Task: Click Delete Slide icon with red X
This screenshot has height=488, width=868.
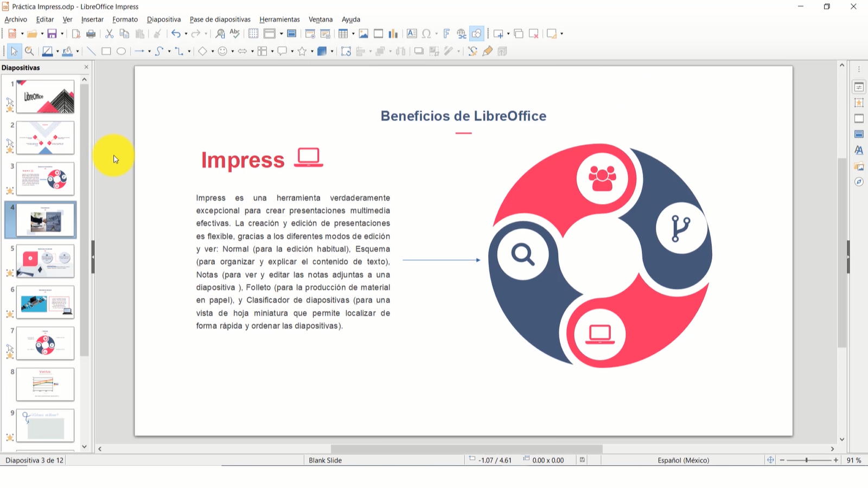Action: [534, 34]
